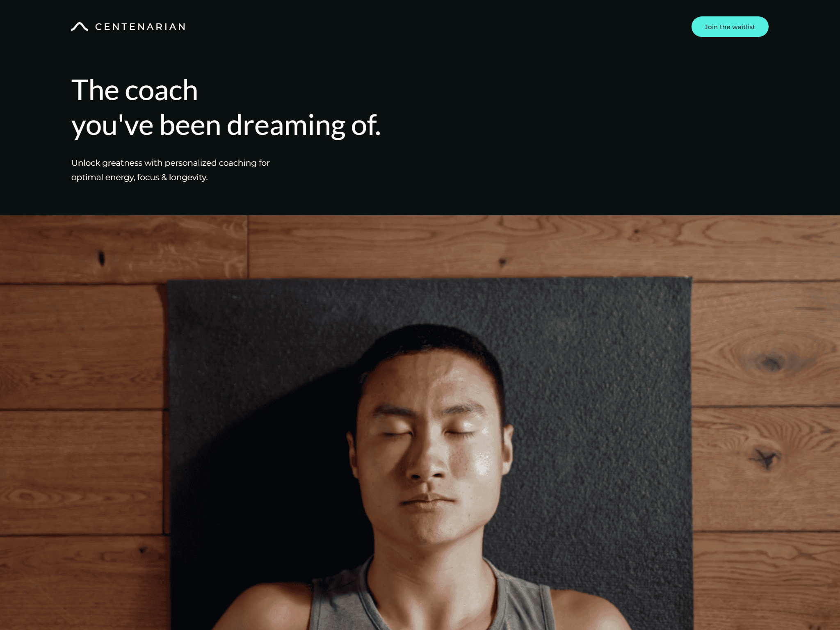Click the Join the waitlist button

coord(730,27)
